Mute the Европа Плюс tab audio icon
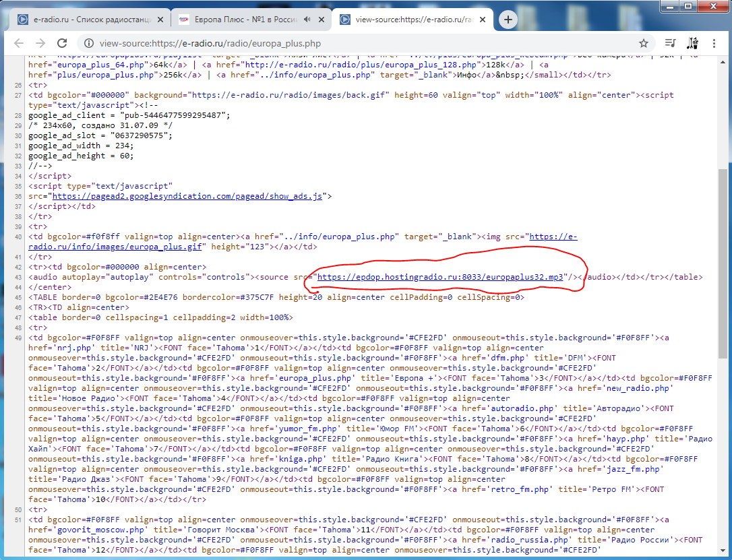The image size is (732, 560). pos(307,20)
